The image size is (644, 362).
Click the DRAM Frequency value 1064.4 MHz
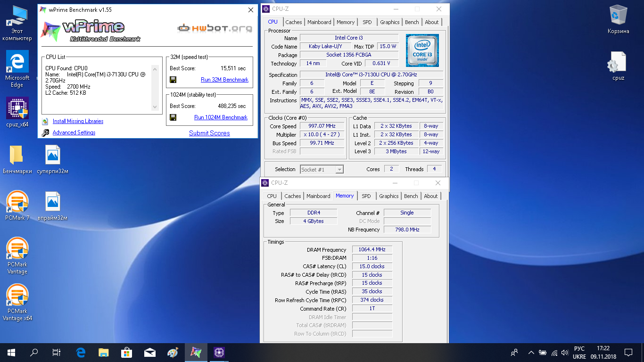[x=372, y=250]
